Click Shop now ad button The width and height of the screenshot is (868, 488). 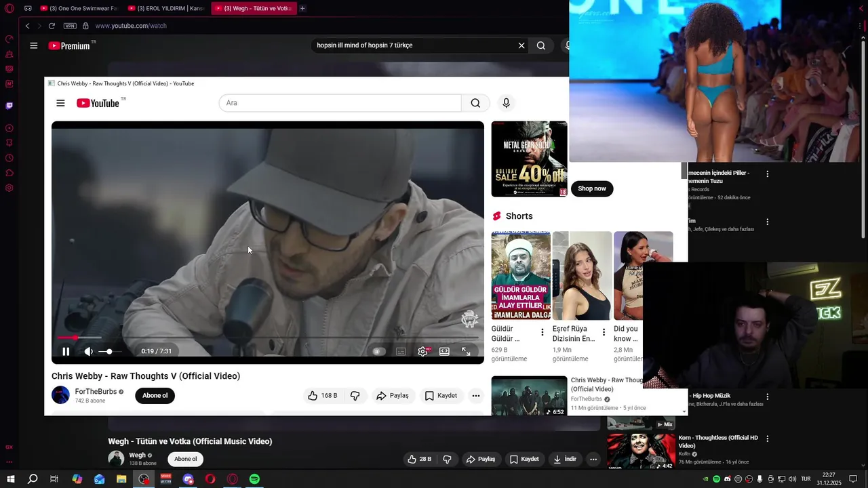pos(592,188)
